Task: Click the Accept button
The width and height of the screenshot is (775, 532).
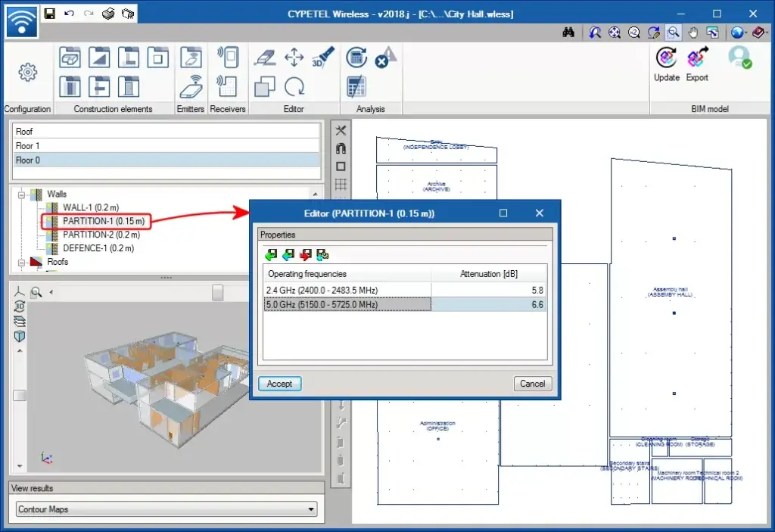Action: click(279, 384)
